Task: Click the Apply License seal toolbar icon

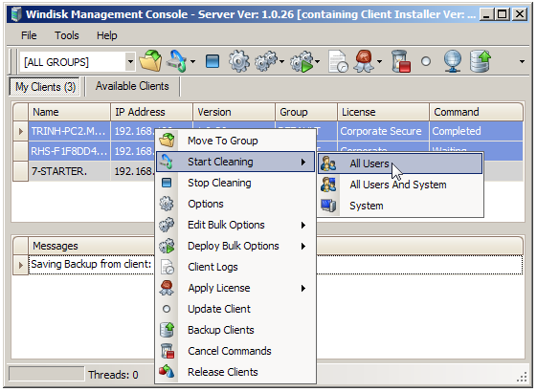Action: (x=365, y=61)
